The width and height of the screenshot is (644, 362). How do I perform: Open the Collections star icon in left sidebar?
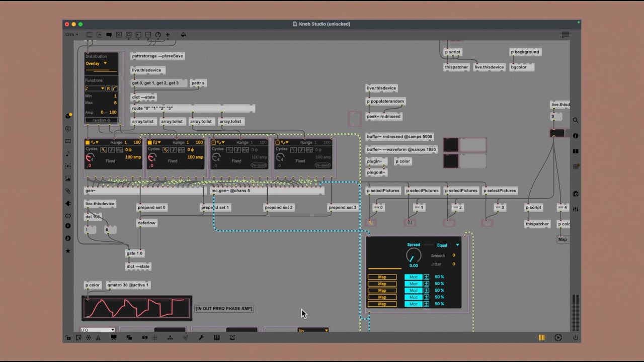point(68,251)
